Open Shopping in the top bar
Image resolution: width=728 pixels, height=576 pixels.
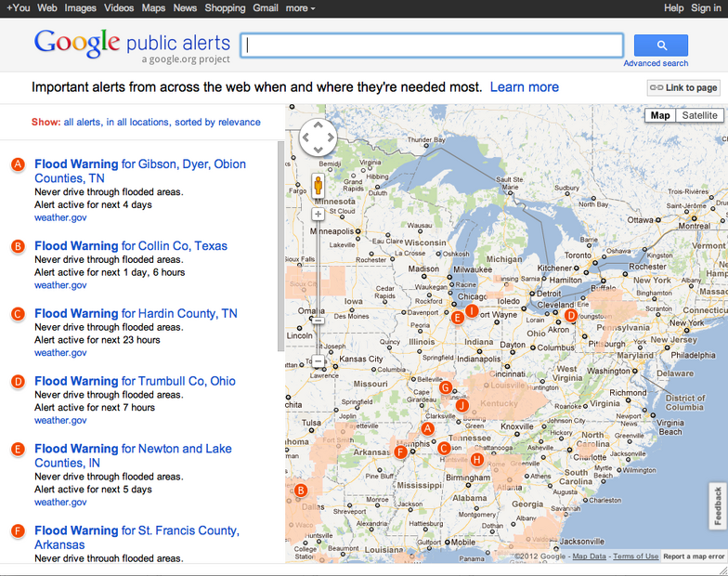[x=225, y=7]
